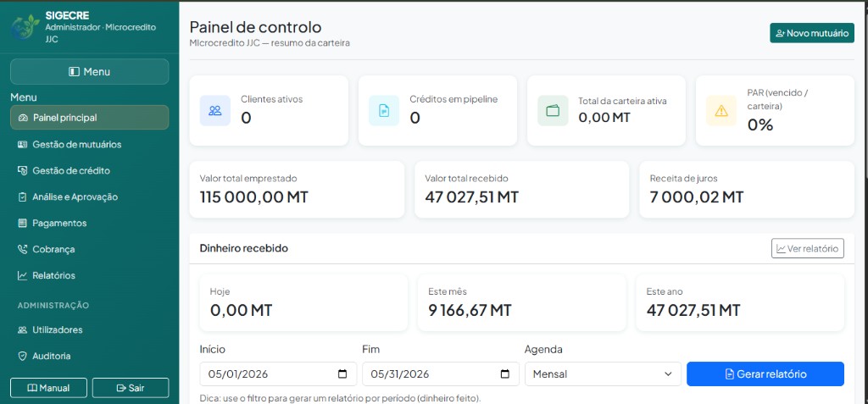Click the phone icon beside Cobrança

coord(23,249)
